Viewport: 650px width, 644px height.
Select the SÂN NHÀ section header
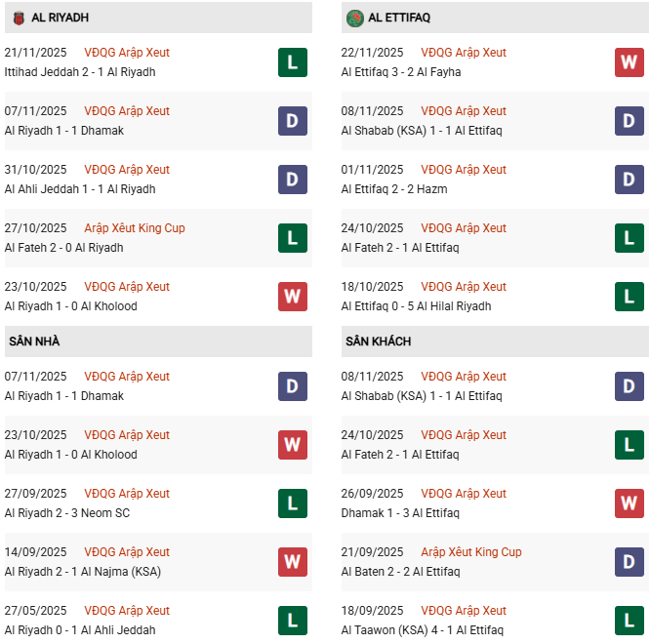click(x=34, y=342)
